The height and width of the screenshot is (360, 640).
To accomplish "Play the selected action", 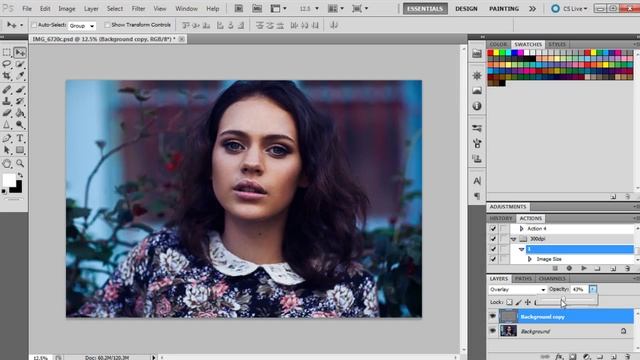I will 584,268.
